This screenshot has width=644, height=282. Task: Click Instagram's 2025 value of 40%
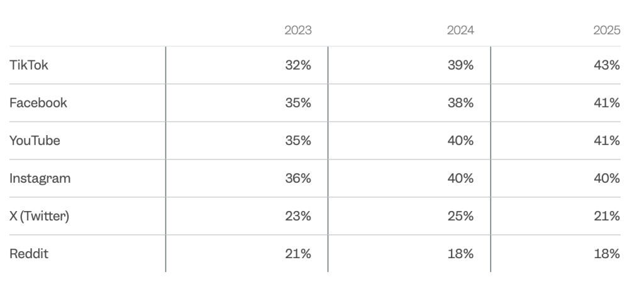coord(607,178)
